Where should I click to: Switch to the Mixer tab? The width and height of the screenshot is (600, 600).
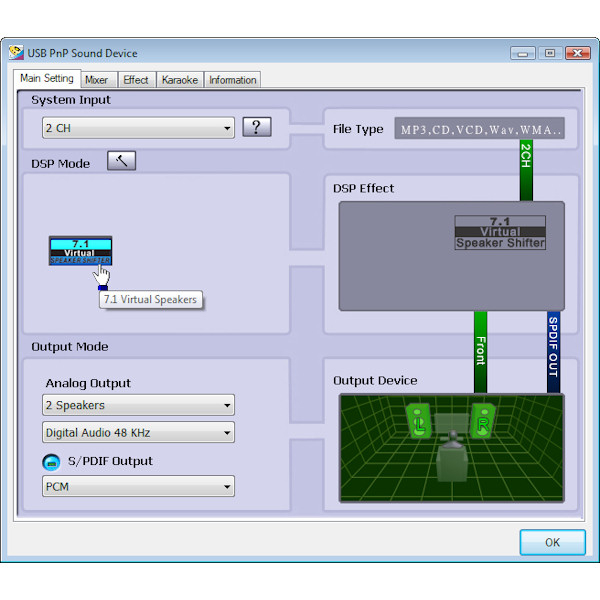coord(97,80)
